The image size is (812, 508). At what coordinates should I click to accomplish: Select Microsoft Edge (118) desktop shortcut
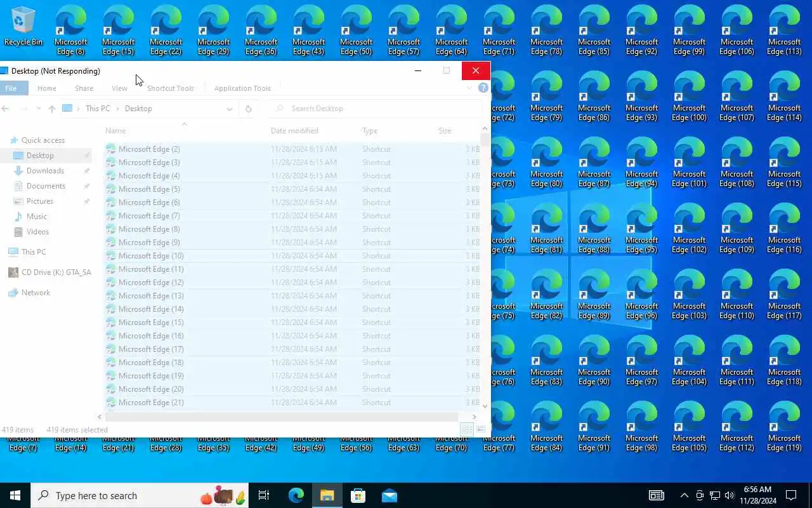tap(785, 361)
